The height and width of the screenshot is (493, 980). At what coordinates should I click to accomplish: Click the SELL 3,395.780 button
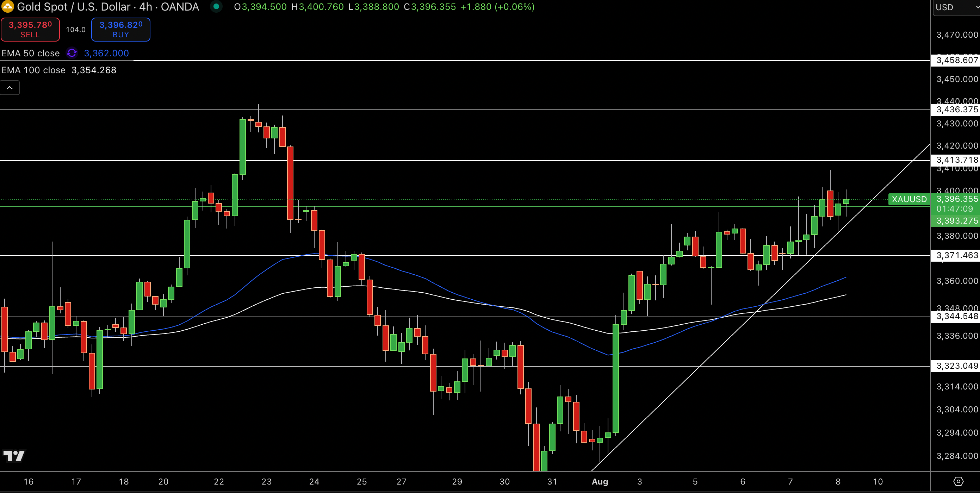tap(30, 30)
